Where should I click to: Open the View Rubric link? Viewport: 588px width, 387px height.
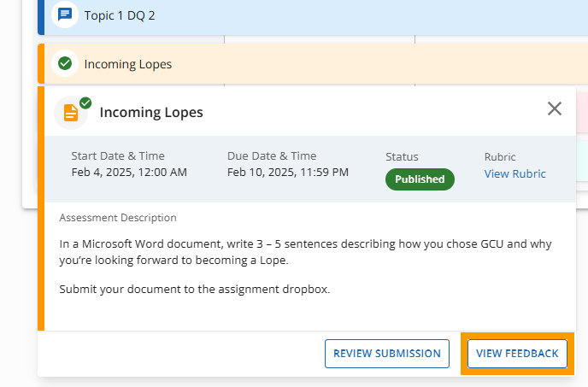(x=514, y=173)
